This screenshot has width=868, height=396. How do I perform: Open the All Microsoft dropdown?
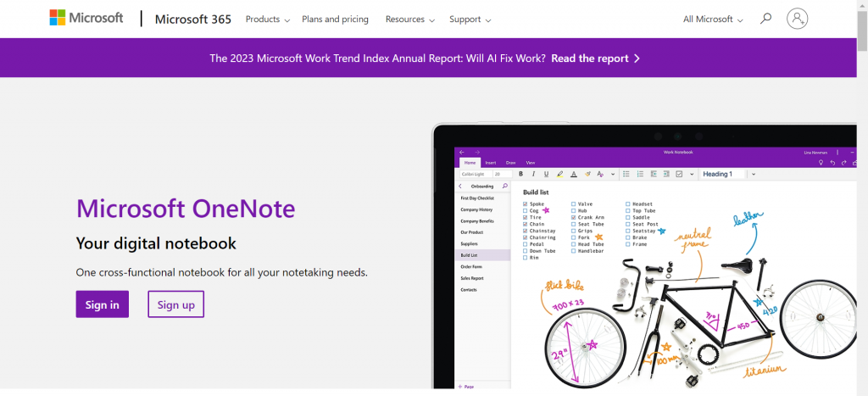pos(713,20)
